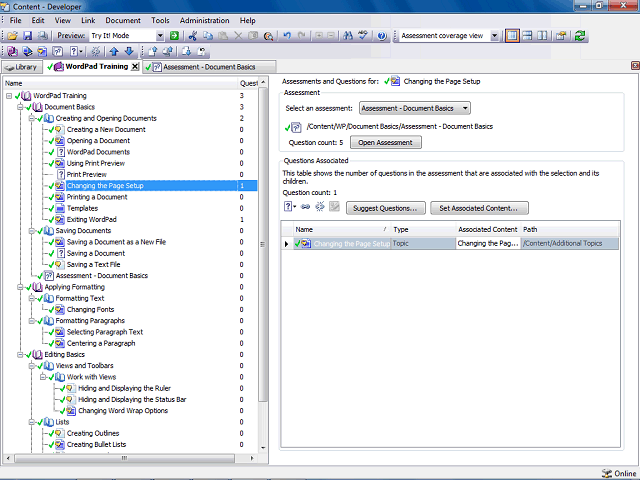Image resolution: width=640 pixels, height=480 pixels.
Task: Click the Suggest Questions button
Action: tap(386, 208)
